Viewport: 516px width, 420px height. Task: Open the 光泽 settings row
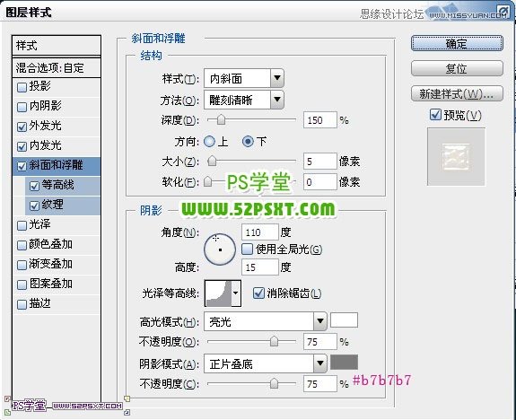tap(57, 225)
